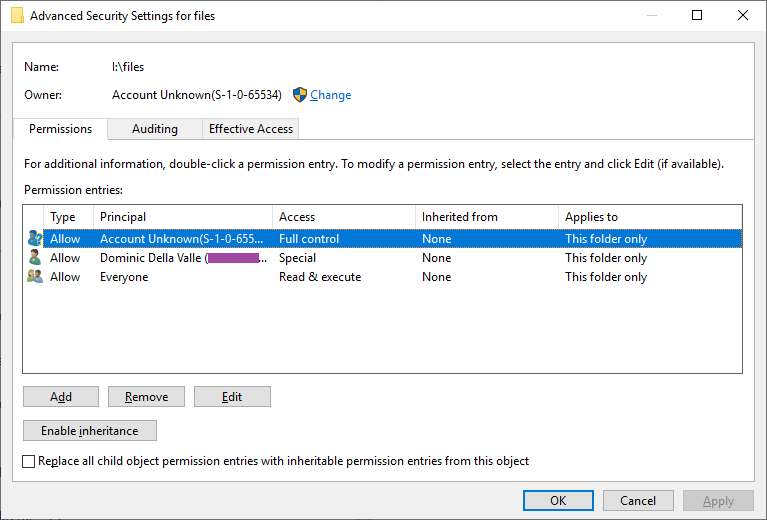Click the Read & execute access cell
This screenshot has height=520, width=767.
click(320, 277)
